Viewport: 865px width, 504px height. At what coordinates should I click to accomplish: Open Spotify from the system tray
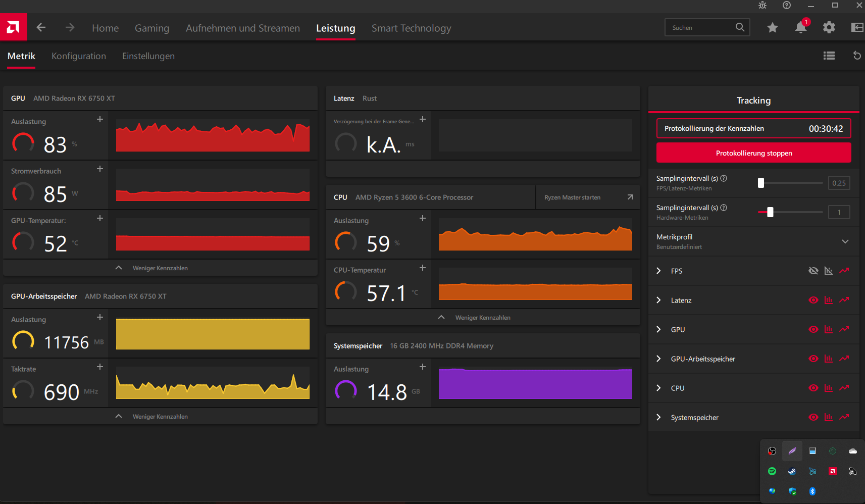click(x=772, y=471)
